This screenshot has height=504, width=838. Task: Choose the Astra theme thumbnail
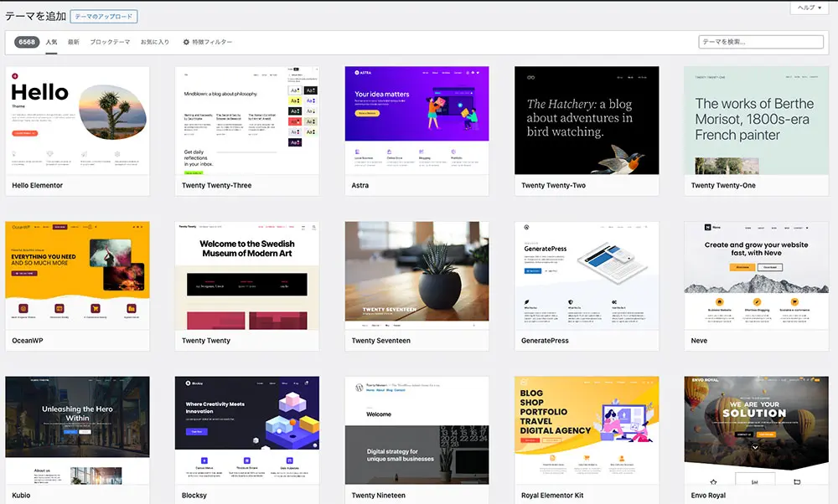click(416, 121)
